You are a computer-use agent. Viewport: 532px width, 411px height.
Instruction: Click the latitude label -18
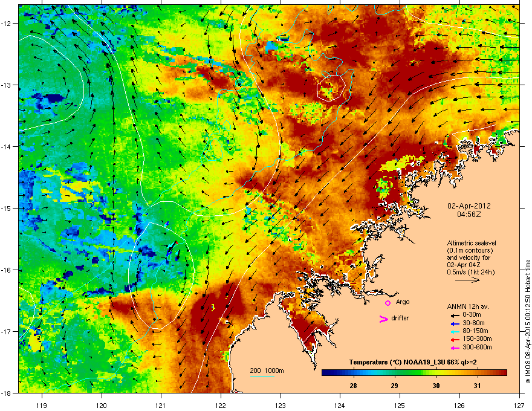(x=7, y=393)
